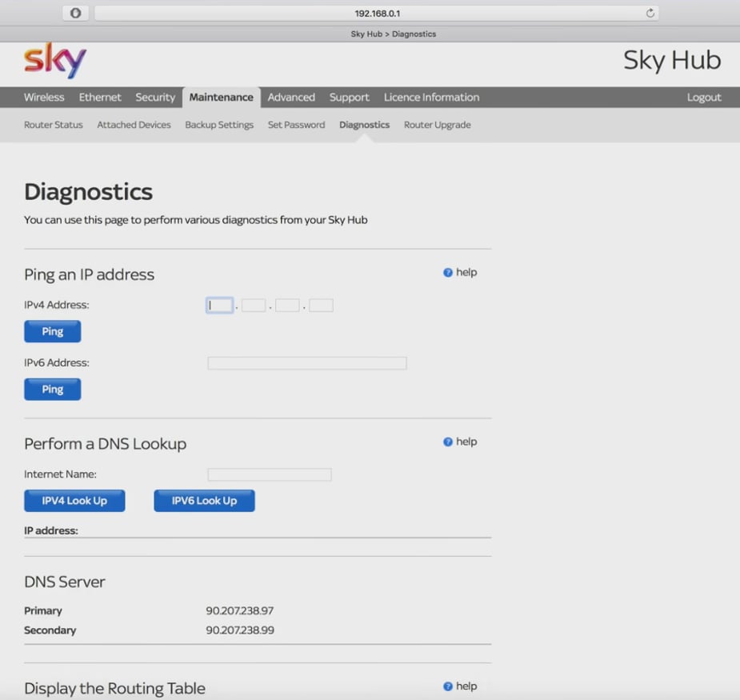This screenshot has height=700, width=740.
Task: Open the Ethernet menu tab
Action: pos(100,98)
